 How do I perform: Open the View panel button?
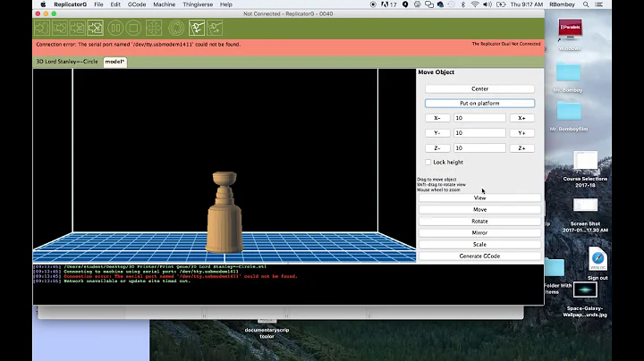479,197
